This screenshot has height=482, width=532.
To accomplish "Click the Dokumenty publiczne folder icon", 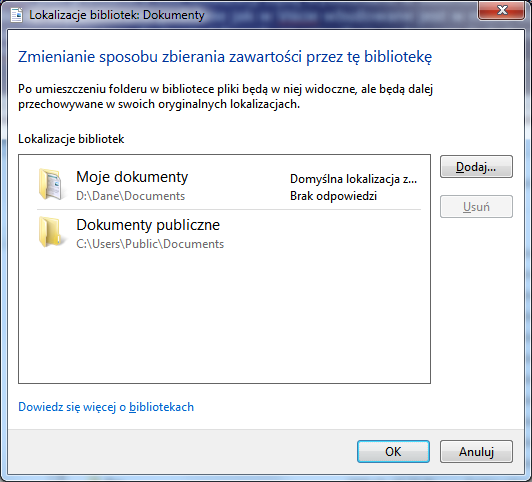I will pos(50,232).
